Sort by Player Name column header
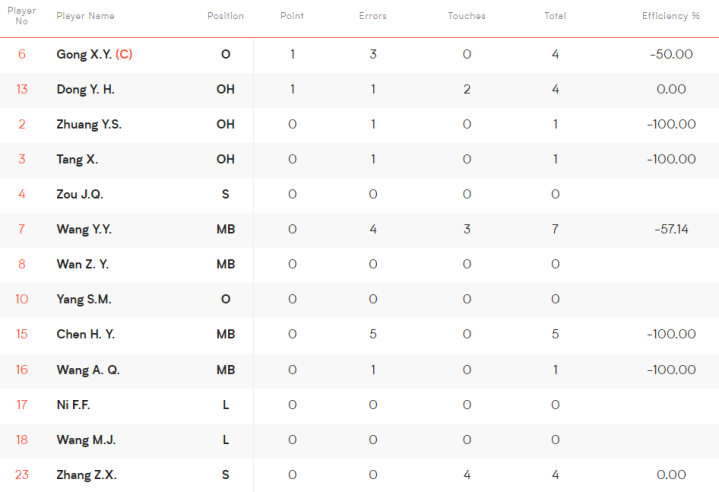This screenshot has width=719, height=492. click(x=85, y=16)
